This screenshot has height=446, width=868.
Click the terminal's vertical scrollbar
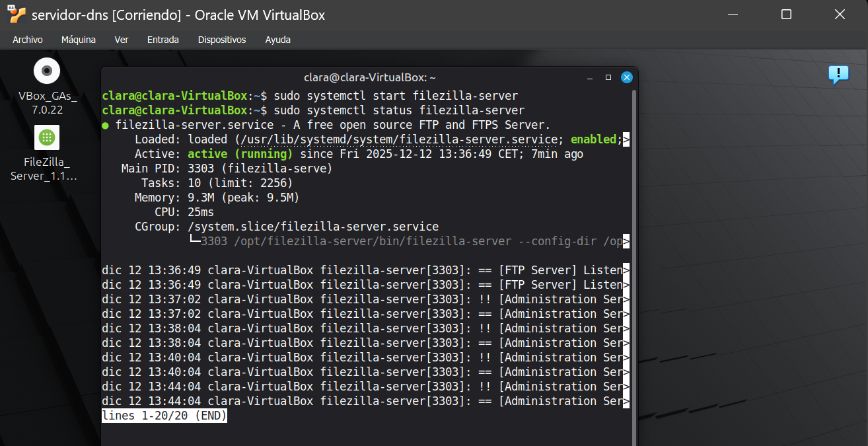633,264
